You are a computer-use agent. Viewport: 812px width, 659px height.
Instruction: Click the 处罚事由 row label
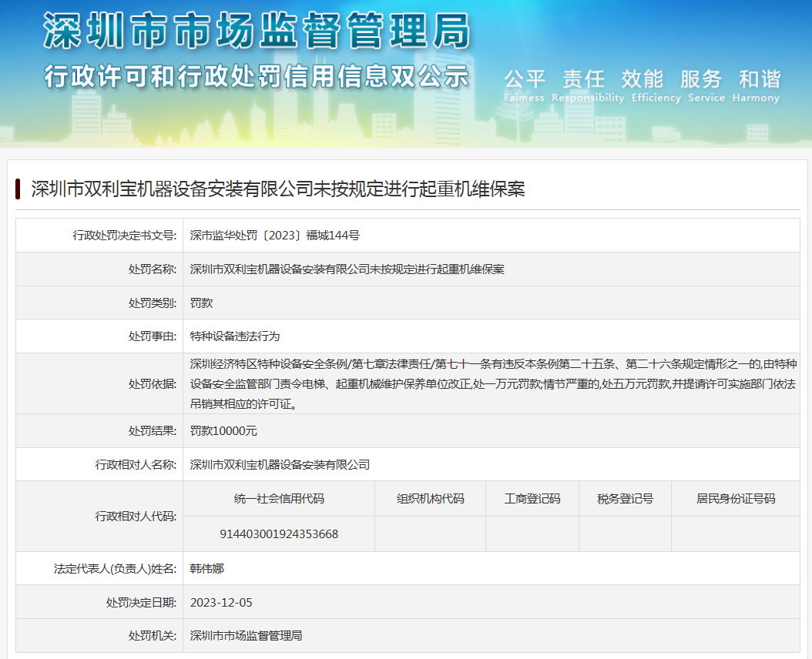[x=153, y=336]
